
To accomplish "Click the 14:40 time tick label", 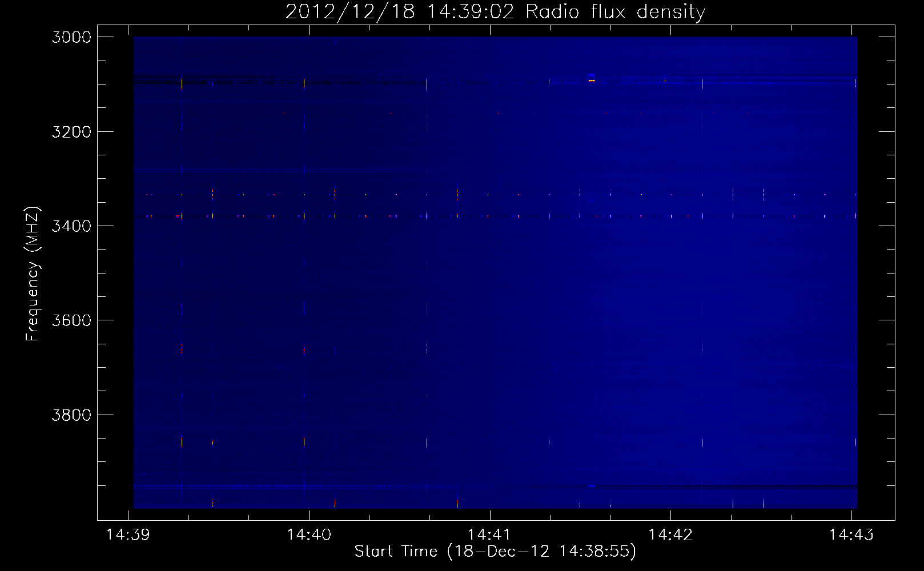I will (309, 534).
